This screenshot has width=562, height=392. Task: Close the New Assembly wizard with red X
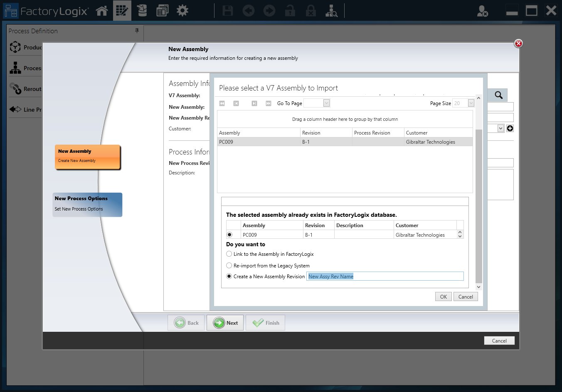pyautogui.click(x=518, y=43)
